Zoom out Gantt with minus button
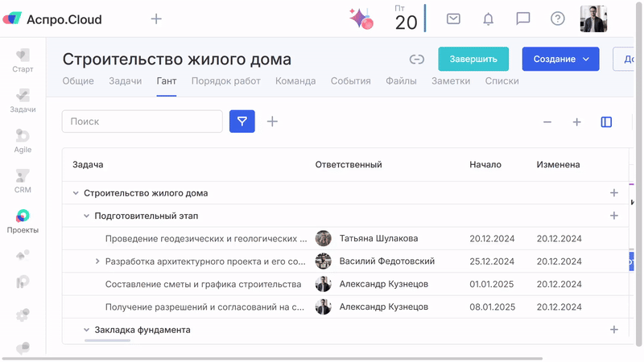 [547, 121]
